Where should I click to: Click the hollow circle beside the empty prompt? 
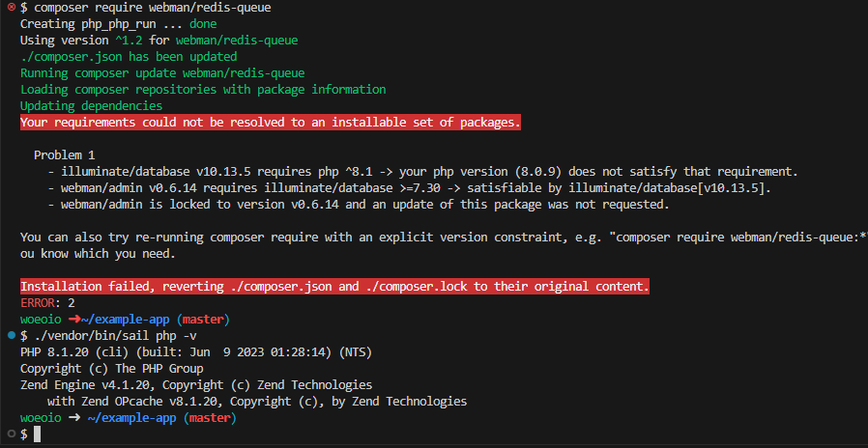(12, 434)
